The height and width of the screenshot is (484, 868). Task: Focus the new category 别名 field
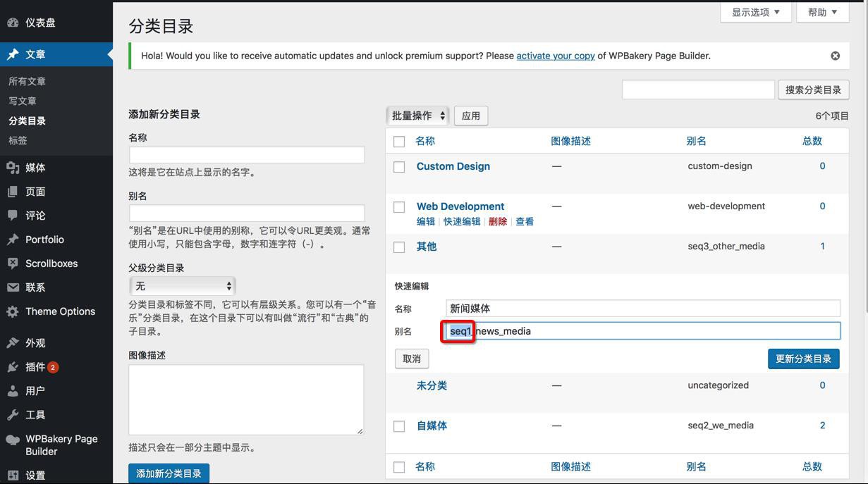[247, 213]
